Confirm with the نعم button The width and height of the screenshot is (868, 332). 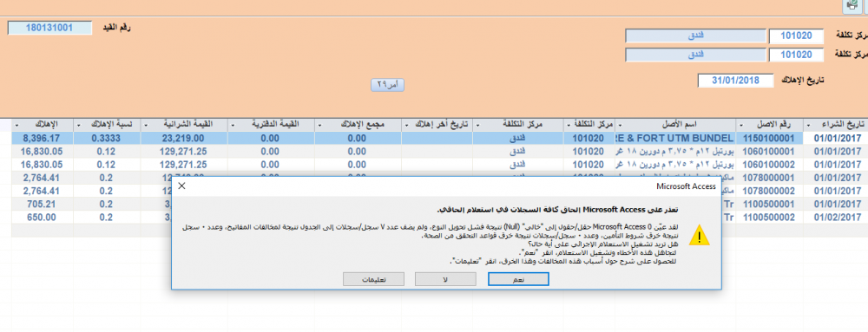click(x=518, y=279)
